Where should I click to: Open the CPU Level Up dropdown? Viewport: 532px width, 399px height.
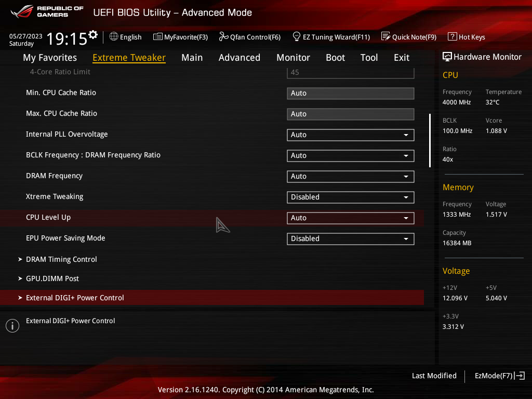(351, 218)
